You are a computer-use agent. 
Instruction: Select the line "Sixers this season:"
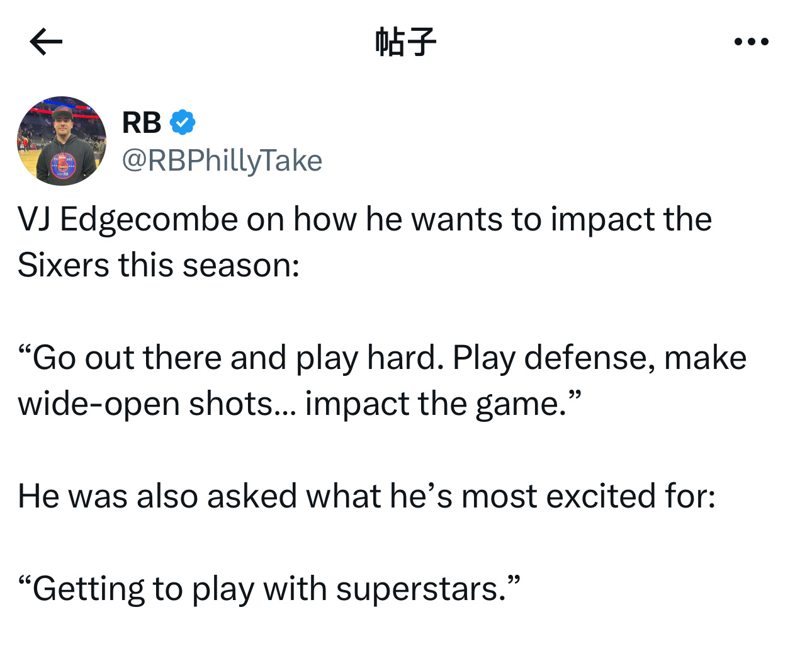pos(159,264)
